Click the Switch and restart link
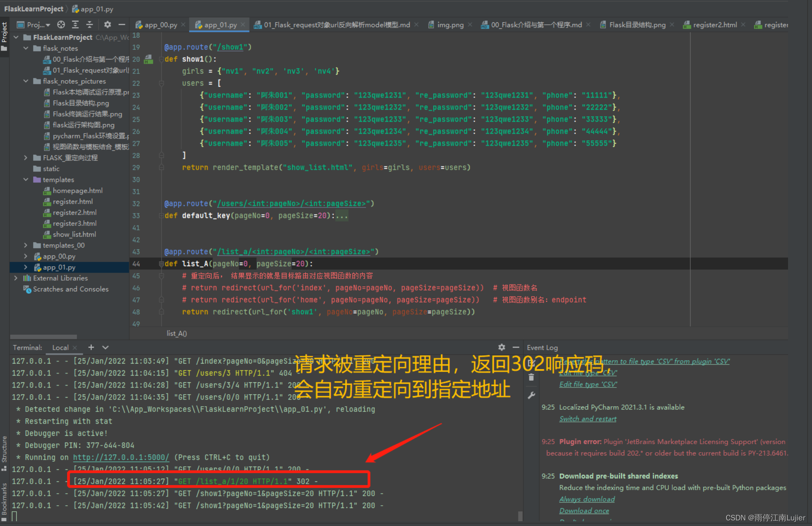 [x=588, y=419]
